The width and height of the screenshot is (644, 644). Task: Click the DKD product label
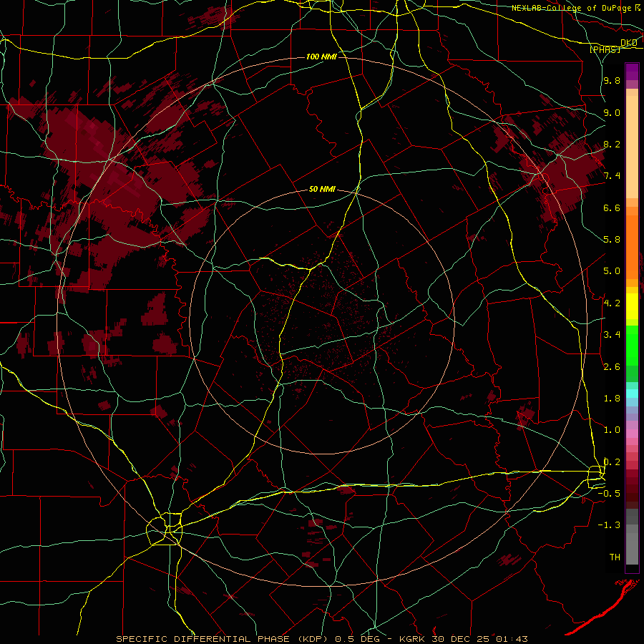(628, 43)
